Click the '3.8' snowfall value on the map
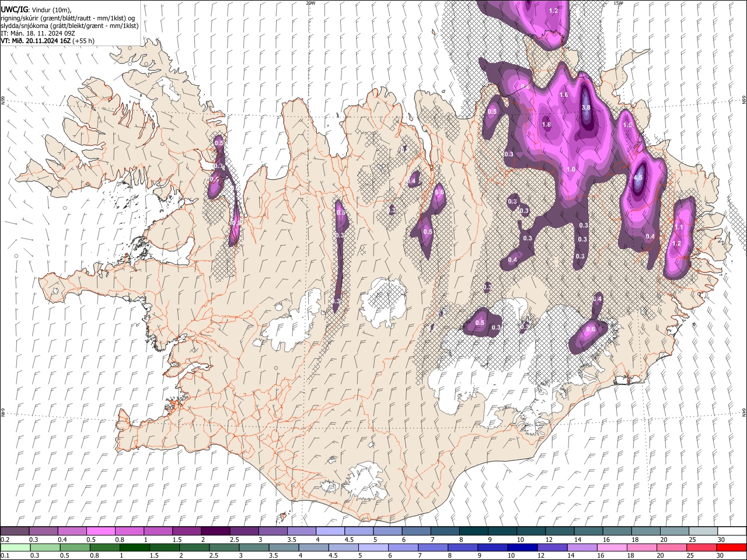Screen dimensions: 747x560 [587, 107]
